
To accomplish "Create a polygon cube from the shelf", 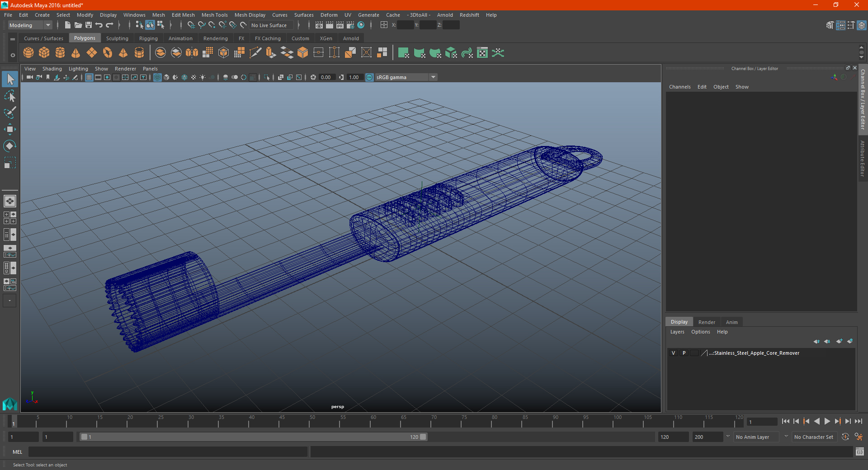I will 44,53.
